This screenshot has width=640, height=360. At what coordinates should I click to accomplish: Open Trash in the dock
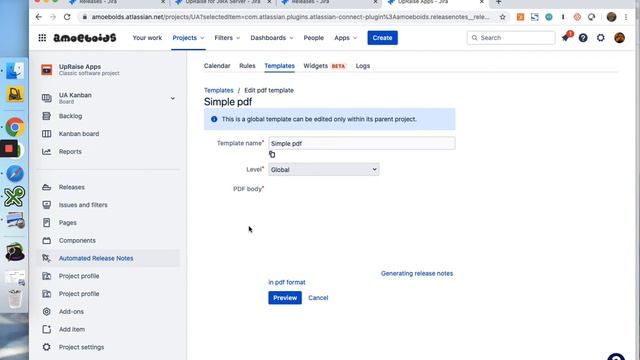click(x=15, y=298)
